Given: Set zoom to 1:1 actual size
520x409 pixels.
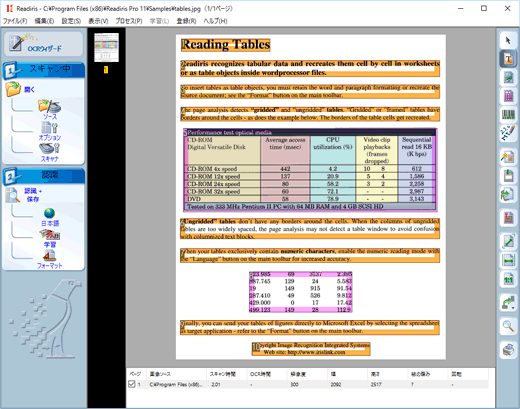Looking at the screenshot, I should 508,279.
